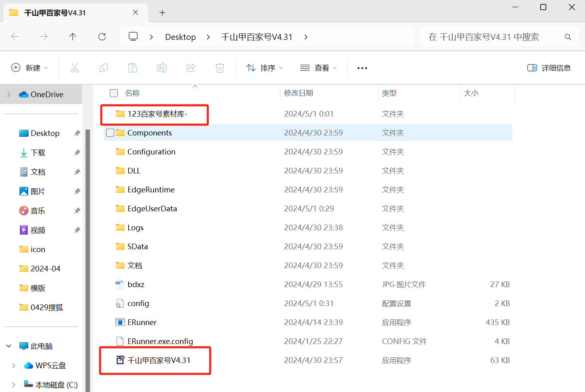Unpin Desktop from the sidebar
The width and height of the screenshot is (585, 392).
[x=77, y=133]
